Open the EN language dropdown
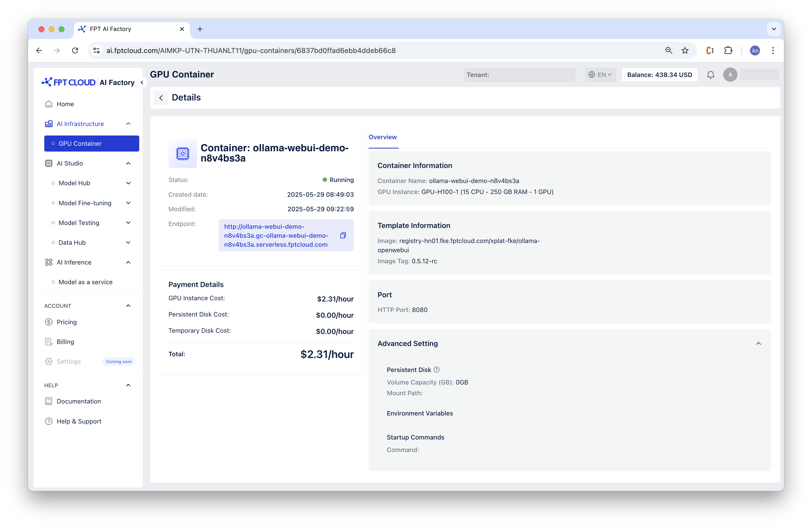The image size is (812, 528). 600,75
